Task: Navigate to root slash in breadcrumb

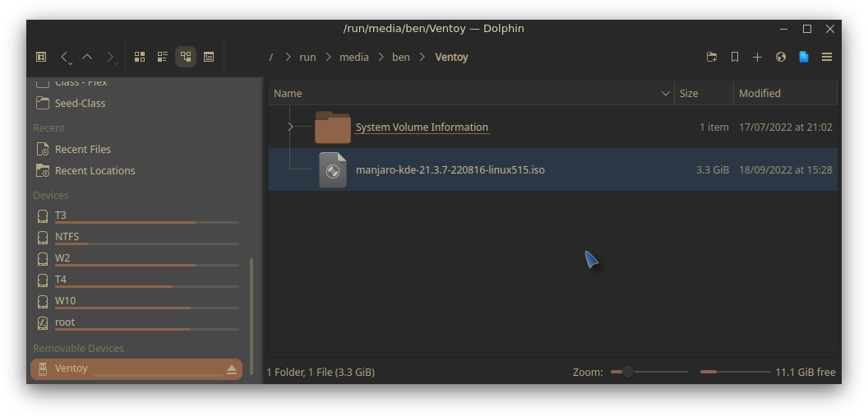Action: [271, 57]
